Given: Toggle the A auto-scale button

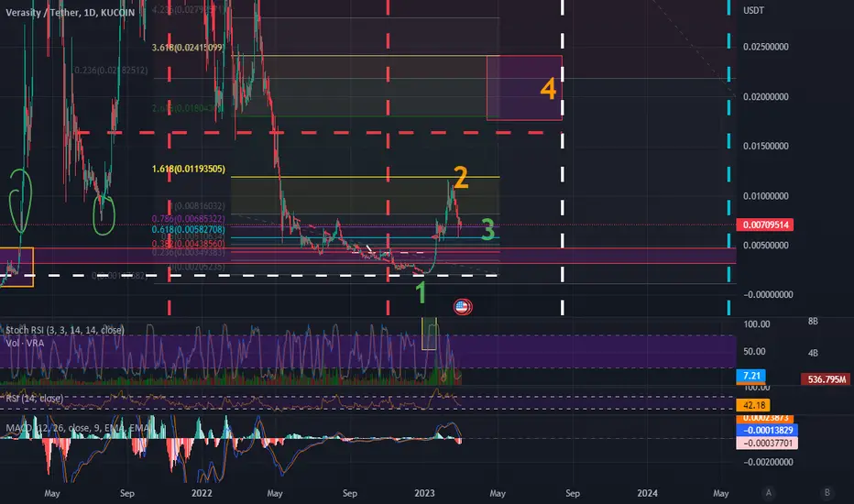Looking at the screenshot, I should (769, 493).
